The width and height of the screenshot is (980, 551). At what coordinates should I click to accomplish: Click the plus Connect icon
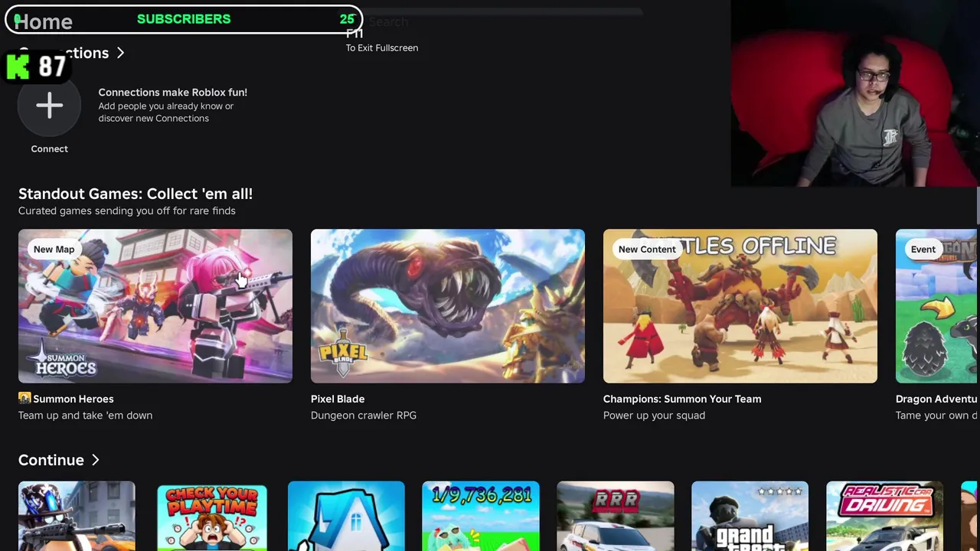click(49, 106)
